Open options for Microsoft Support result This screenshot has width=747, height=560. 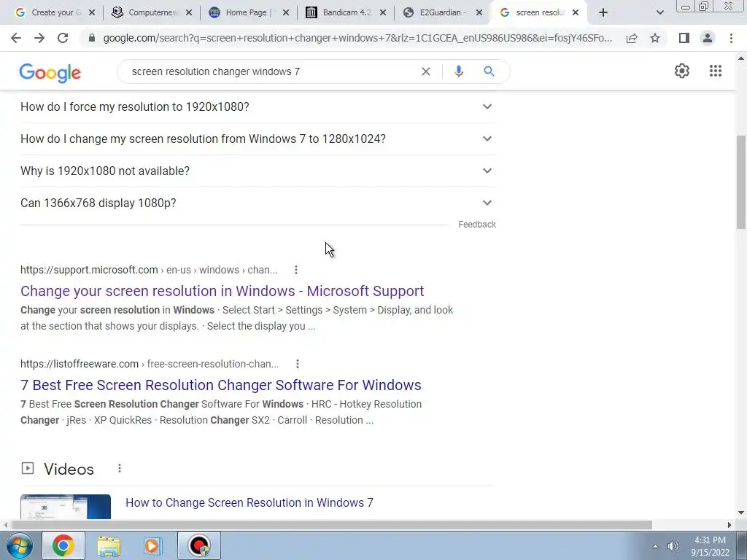click(296, 270)
